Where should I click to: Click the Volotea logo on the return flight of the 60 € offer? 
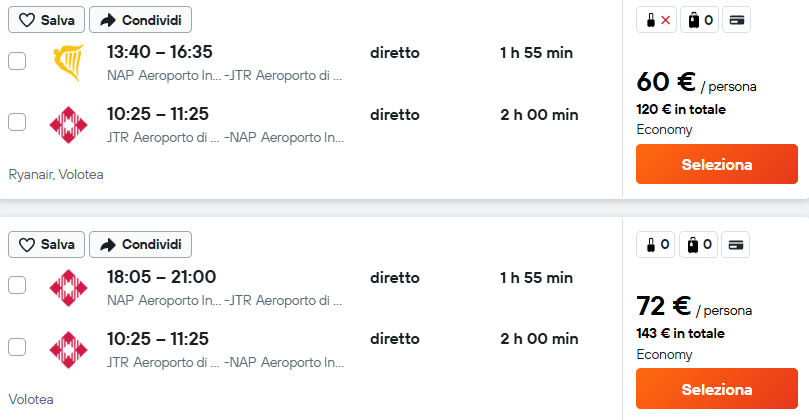click(x=68, y=125)
